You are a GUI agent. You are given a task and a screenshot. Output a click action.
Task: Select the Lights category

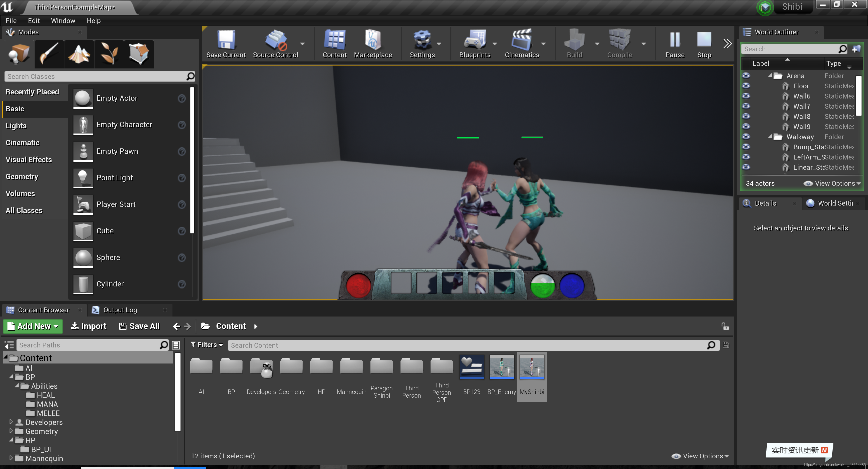16,126
